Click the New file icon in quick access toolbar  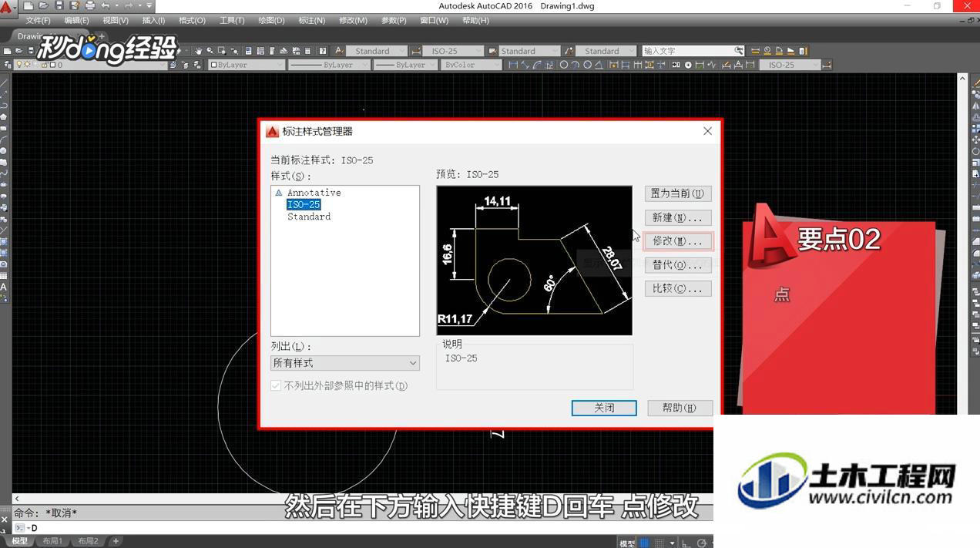(x=29, y=5)
